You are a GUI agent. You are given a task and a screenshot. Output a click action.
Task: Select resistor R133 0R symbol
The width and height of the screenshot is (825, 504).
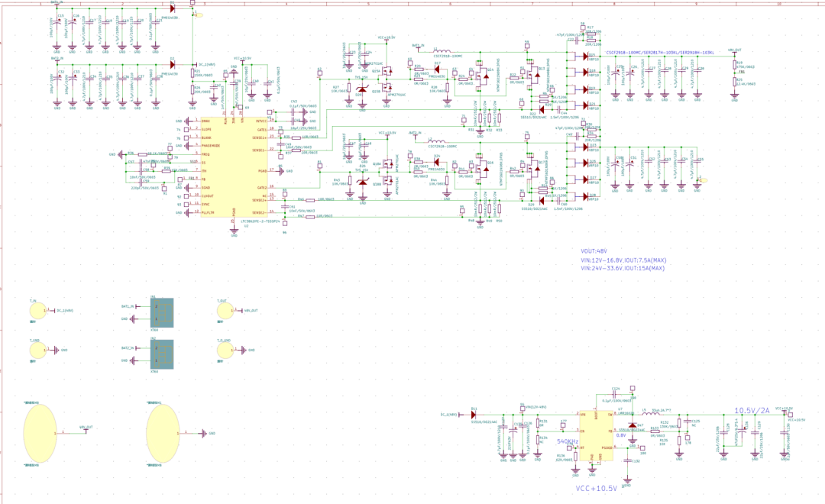pos(655,431)
